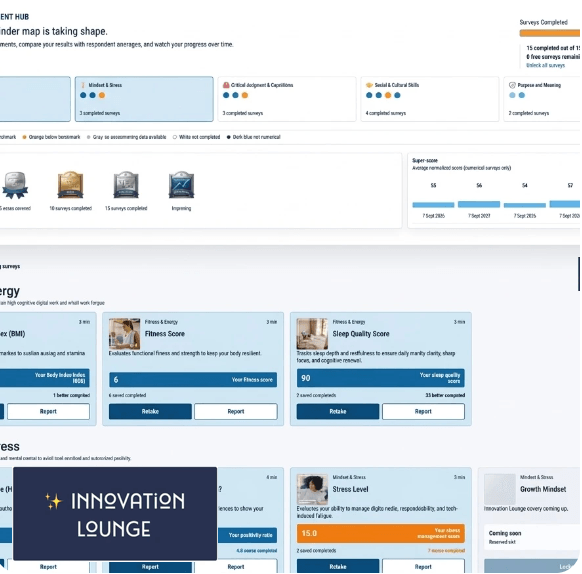Click the Fitness Score woman thumbnail
Viewport: 582px width, 574px height.
[x=124, y=333]
